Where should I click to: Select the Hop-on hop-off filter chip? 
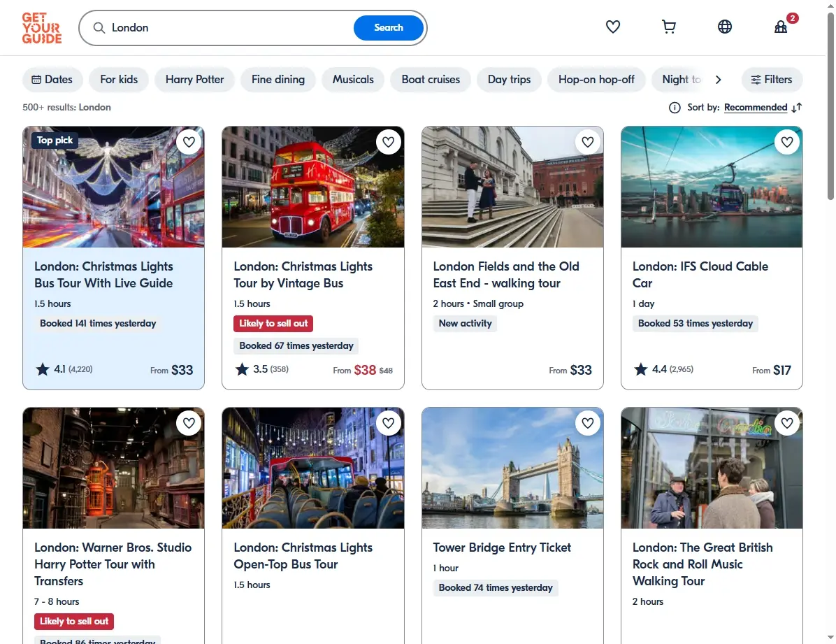(596, 80)
